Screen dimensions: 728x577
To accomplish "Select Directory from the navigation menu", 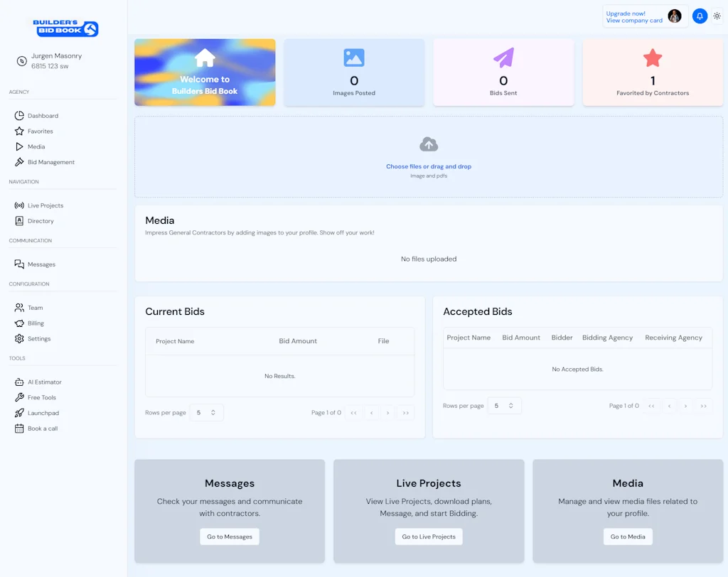I will pyautogui.click(x=41, y=221).
